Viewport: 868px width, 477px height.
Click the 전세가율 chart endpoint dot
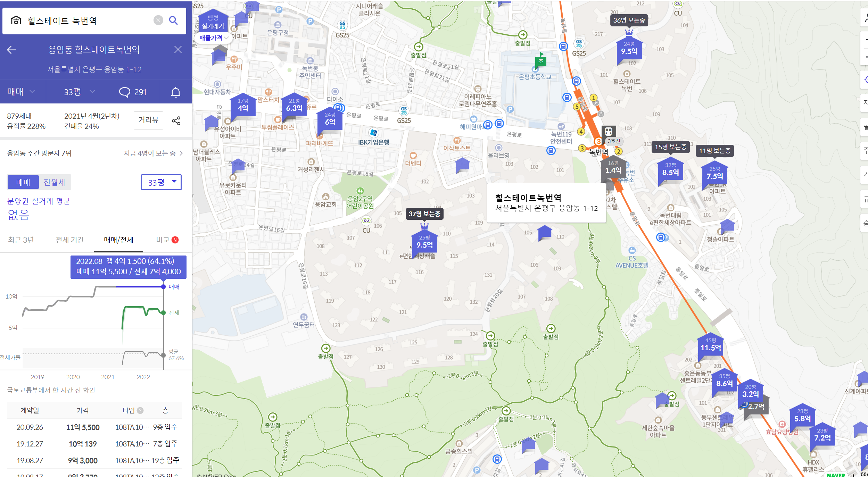pyautogui.click(x=163, y=355)
